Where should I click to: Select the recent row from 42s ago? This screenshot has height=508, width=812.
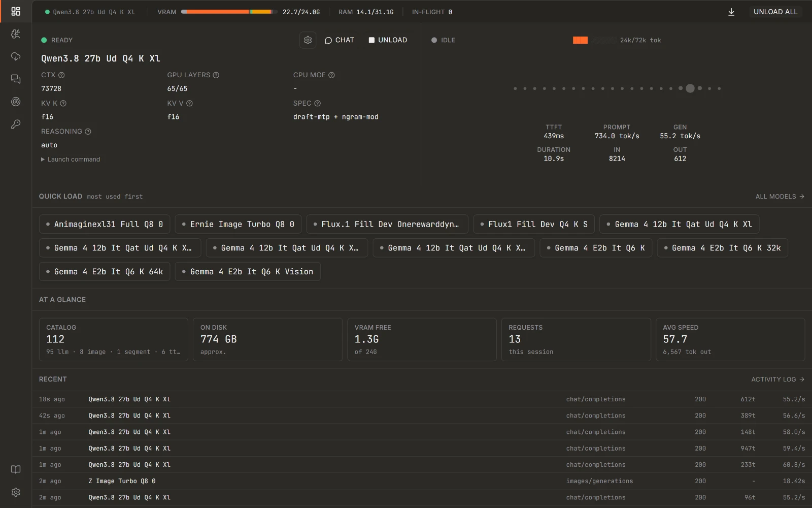(422, 416)
